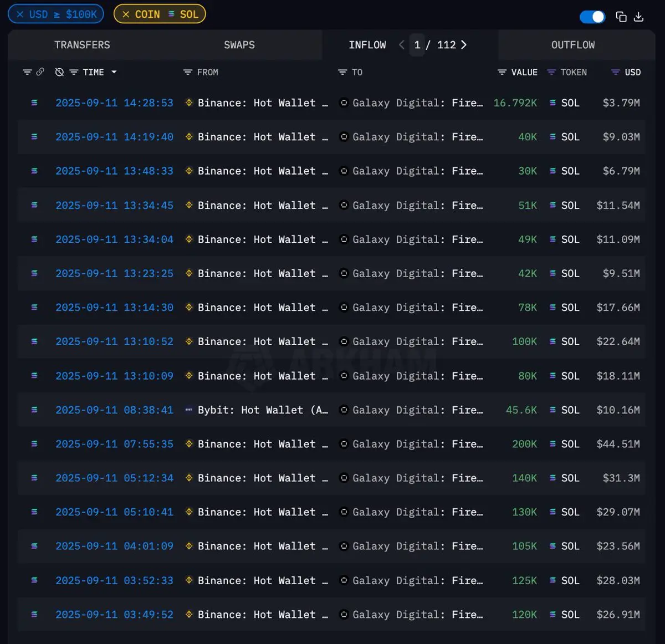Image resolution: width=665 pixels, height=644 pixels.
Task: Click SOL token icon in $26.91M row
Action: tap(553, 615)
